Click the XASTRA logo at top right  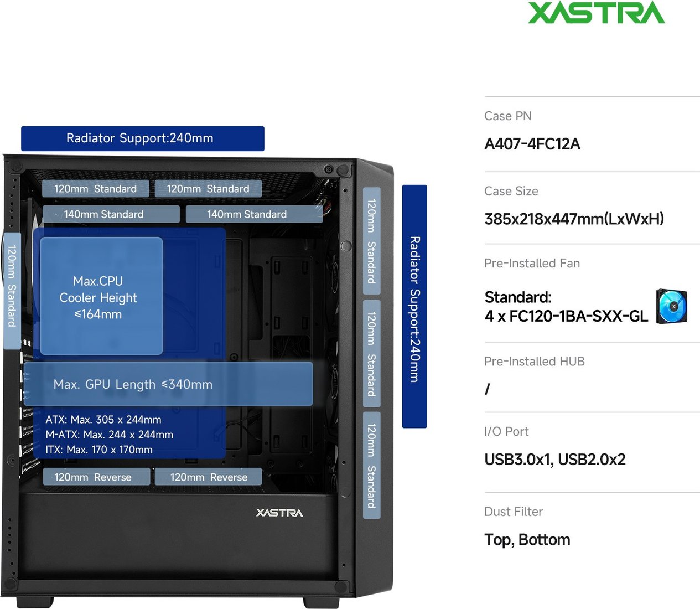[x=597, y=13]
